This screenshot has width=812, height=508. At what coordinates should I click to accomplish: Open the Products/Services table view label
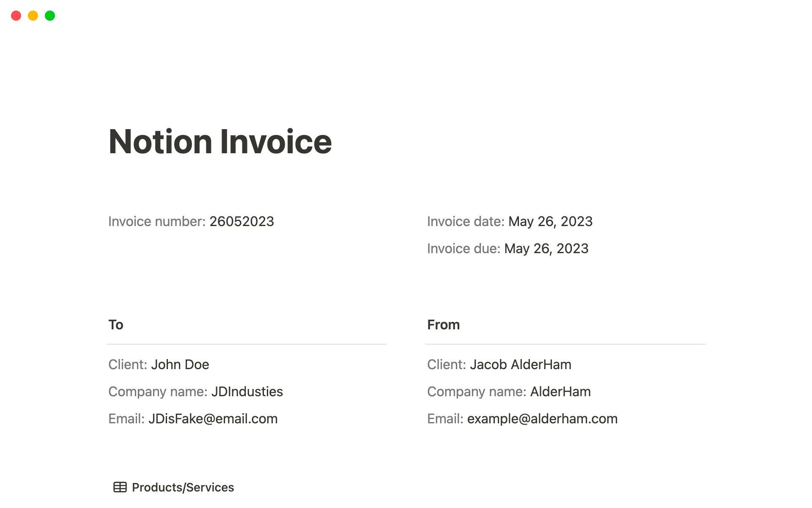(183, 487)
